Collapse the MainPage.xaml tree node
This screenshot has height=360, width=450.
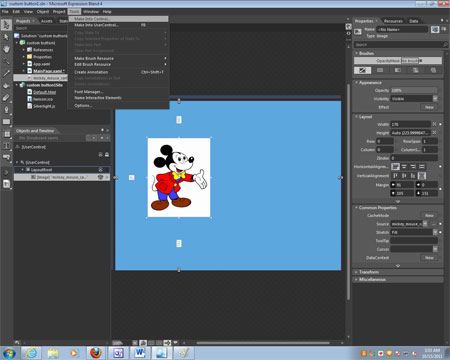click(x=24, y=71)
